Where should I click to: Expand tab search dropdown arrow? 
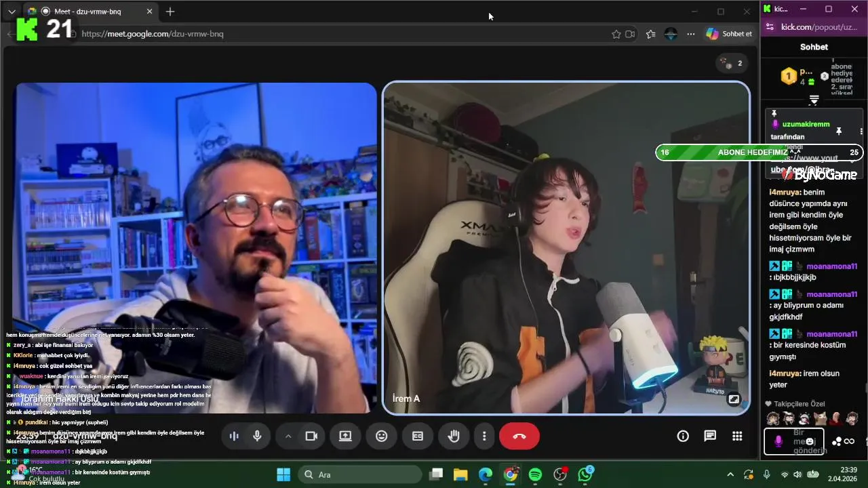pos(12,12)
